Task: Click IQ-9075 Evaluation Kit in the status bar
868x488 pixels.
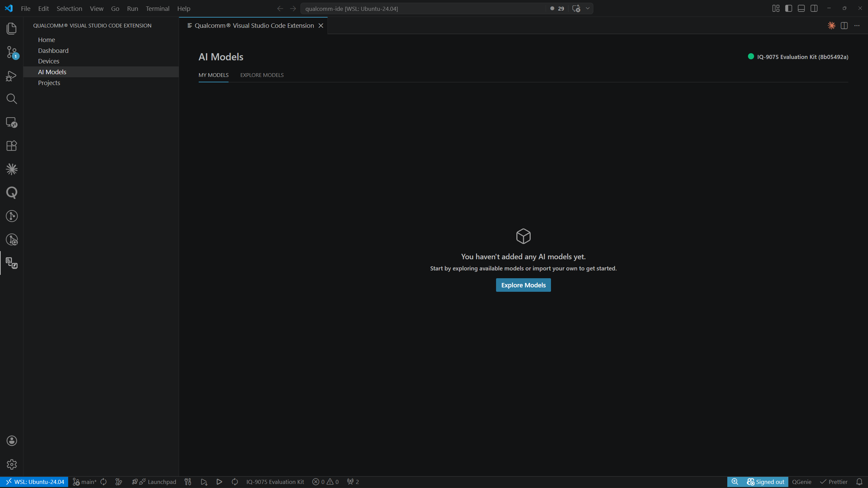Action: 275,482
